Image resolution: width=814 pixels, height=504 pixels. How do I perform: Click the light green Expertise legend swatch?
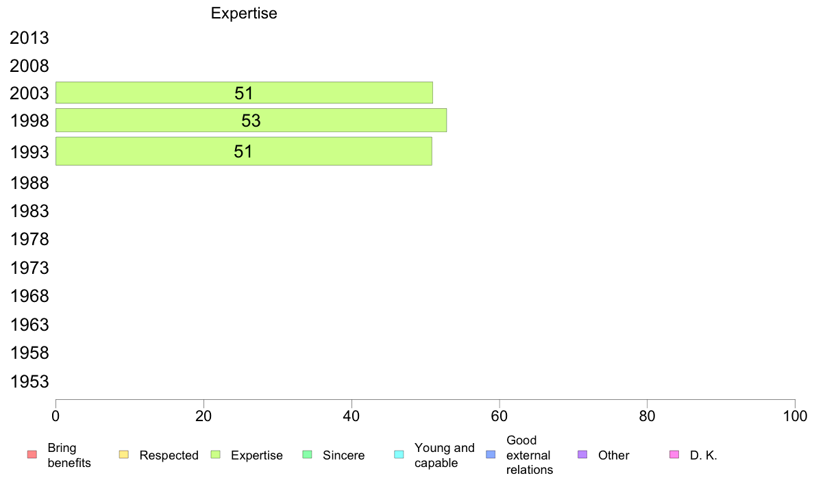(x=215, y=455)
